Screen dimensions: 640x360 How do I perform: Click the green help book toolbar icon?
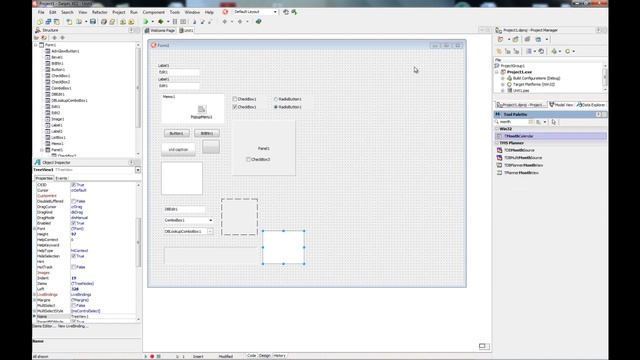[x=258, y=22]
